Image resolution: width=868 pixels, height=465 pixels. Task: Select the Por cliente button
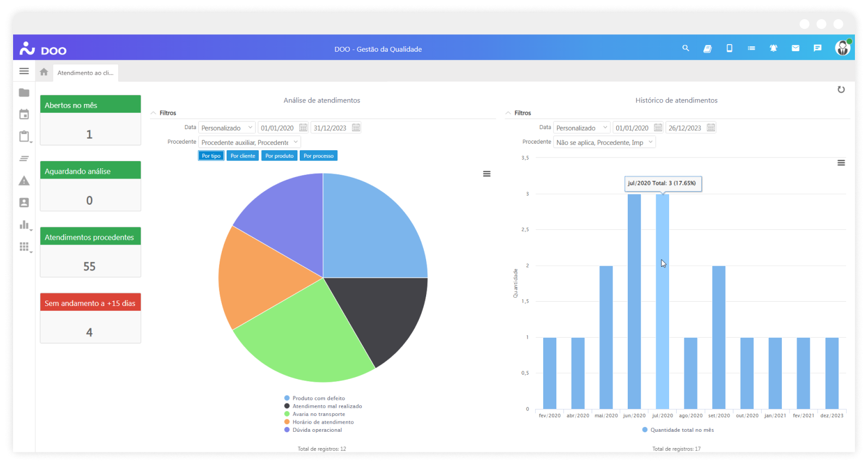point(242,156)
